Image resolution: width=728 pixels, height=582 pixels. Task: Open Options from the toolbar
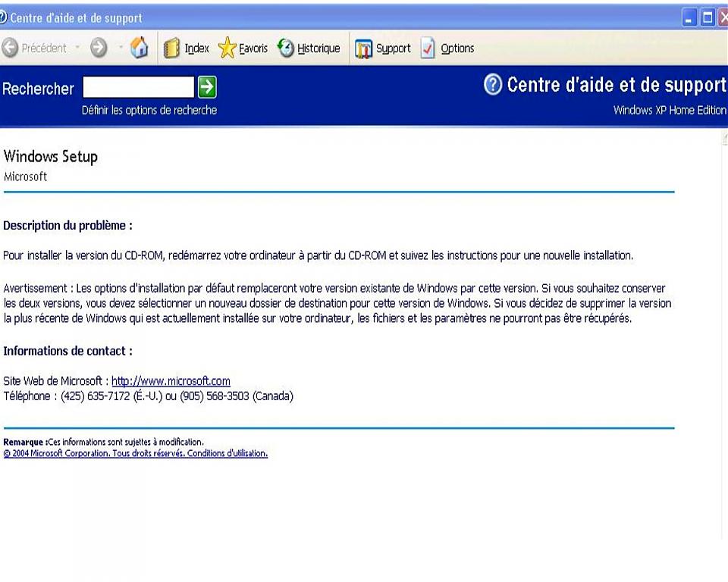457,48
